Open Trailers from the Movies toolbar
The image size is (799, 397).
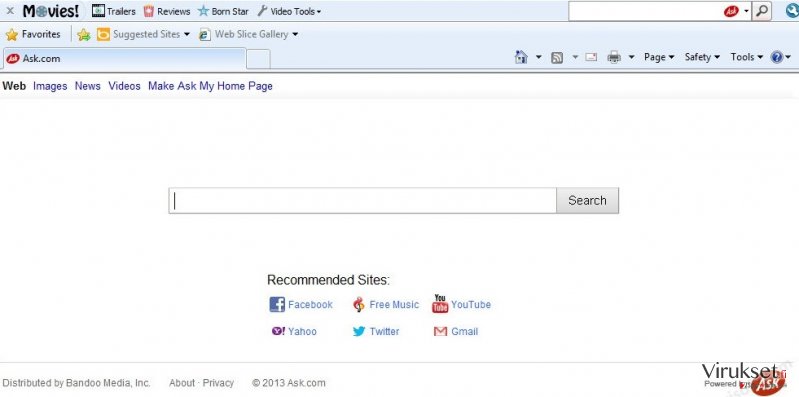[114, 11]
